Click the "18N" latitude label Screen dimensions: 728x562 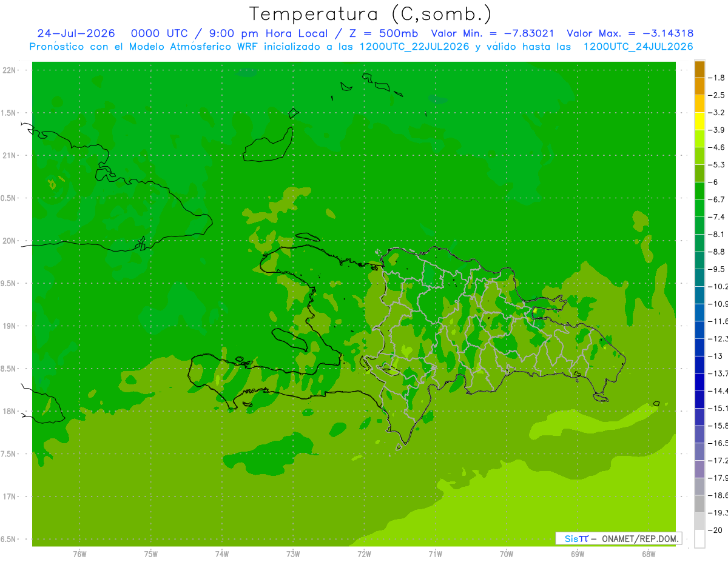(10, 411)
